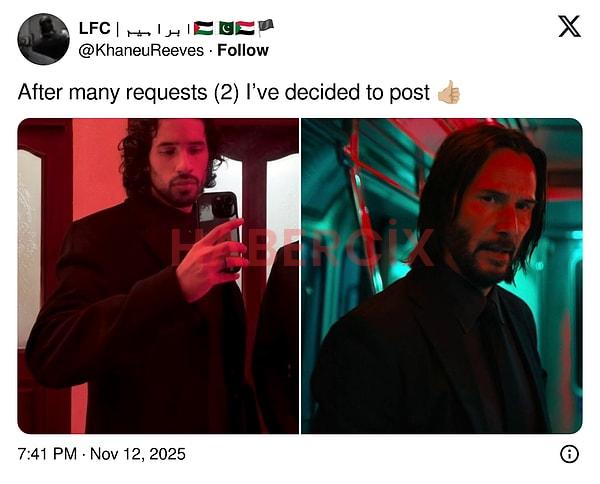
Task: Click the Sudan flag emoji in name
Action: tap(245, 28)
